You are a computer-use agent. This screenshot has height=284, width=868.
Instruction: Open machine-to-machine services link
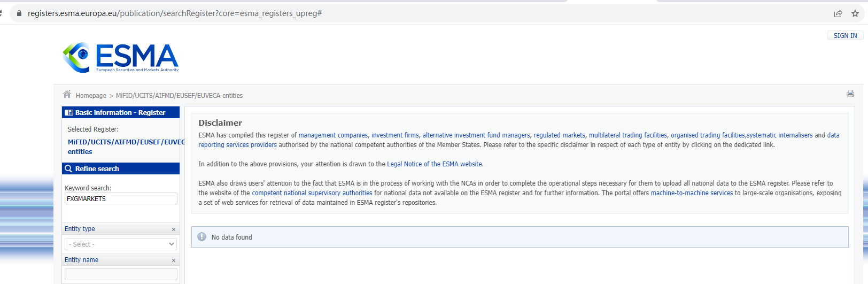[692, 193]
